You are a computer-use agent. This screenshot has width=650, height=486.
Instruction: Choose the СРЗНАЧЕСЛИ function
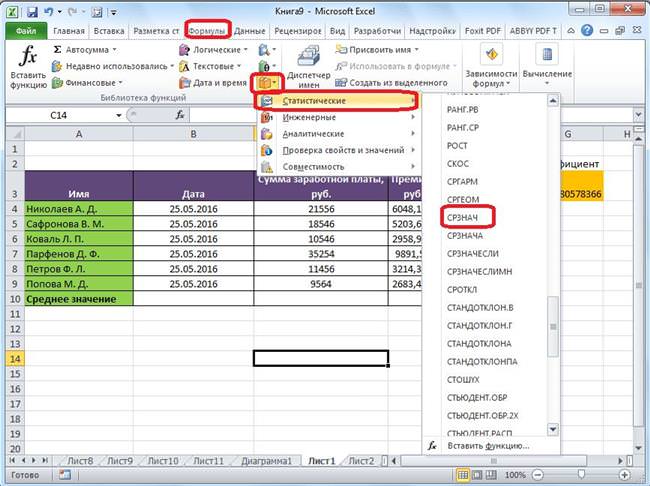(x=473, y=253)
